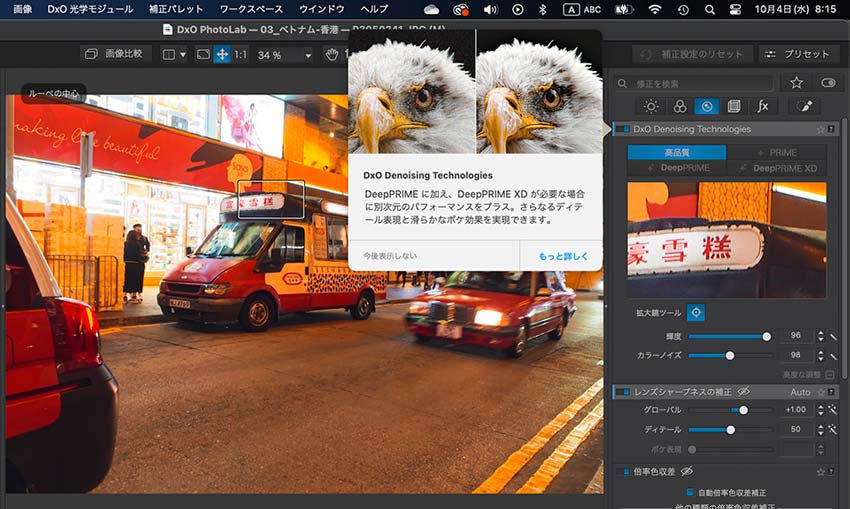Step the グローバル value stepper
The height and width of the screenshot is (509, 850).
[821, 410]
